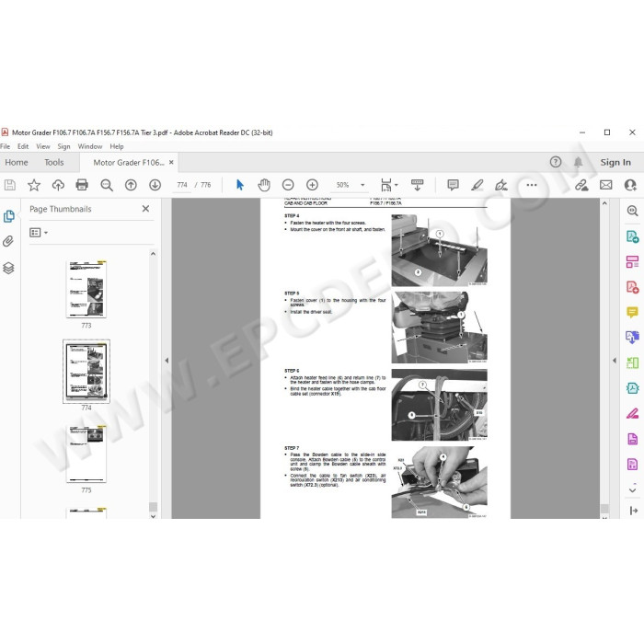Print the document with printer icon
The height and width of the screenshot is (644, 644).
pos(82,185)
